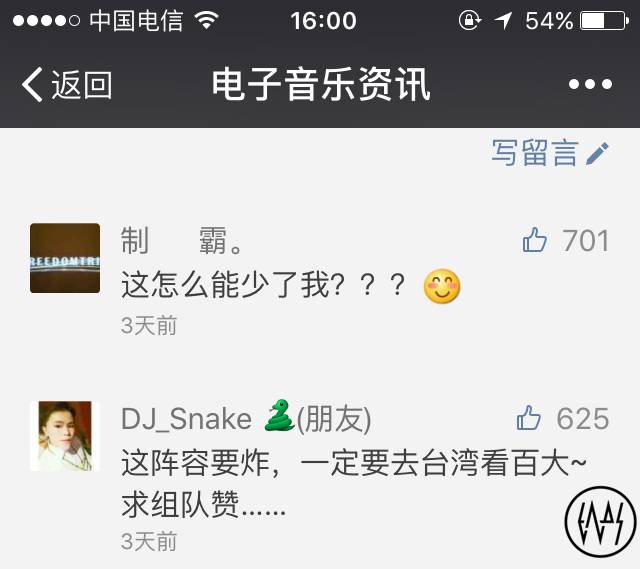This screenshot has height=569, width=640.
Task: Tap the location arrow status icon
Action: [x=503, y=20]
